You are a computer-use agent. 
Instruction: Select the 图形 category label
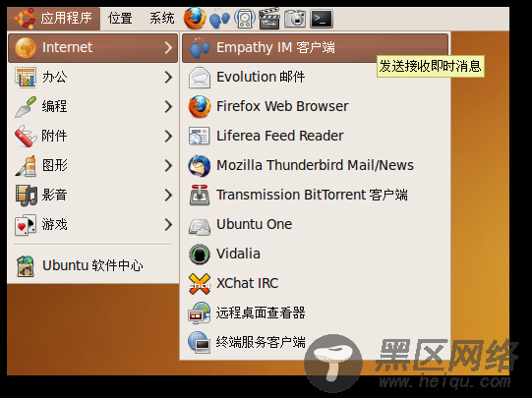click(54, 166)
